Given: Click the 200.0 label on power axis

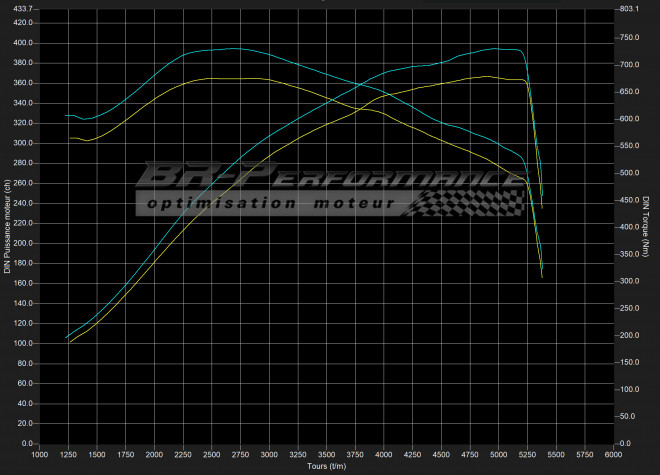Looking at the screenshot, I should 22,243.
